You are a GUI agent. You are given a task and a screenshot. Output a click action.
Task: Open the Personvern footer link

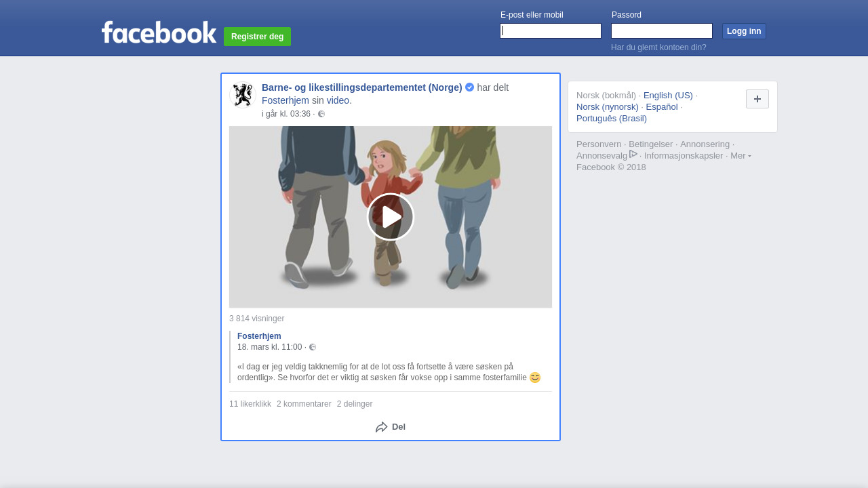click(x=598, y=144)
